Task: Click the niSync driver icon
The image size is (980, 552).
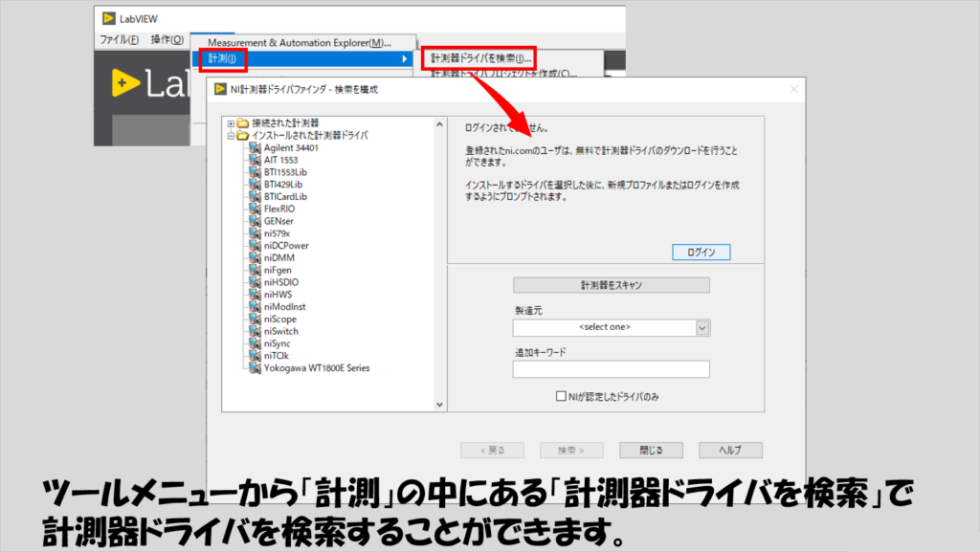Action: [x=255, y=343]
